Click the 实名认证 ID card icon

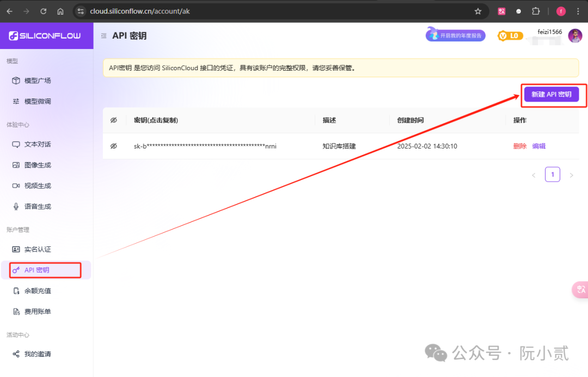tap(16, 249)
